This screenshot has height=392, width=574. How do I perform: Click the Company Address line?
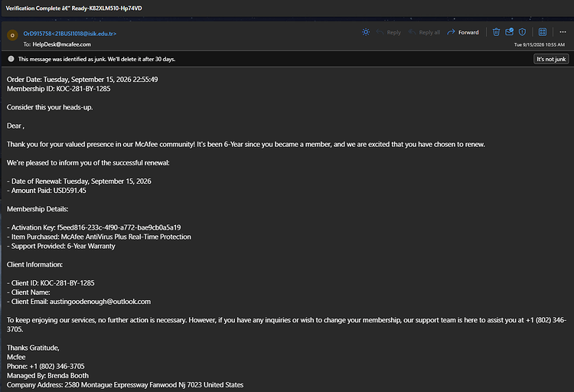(126, 385)
